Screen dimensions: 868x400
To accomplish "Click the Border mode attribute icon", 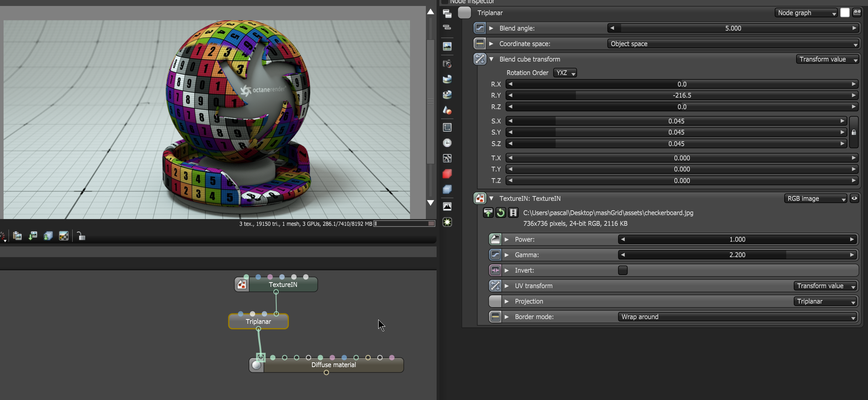I will [495, 317].
